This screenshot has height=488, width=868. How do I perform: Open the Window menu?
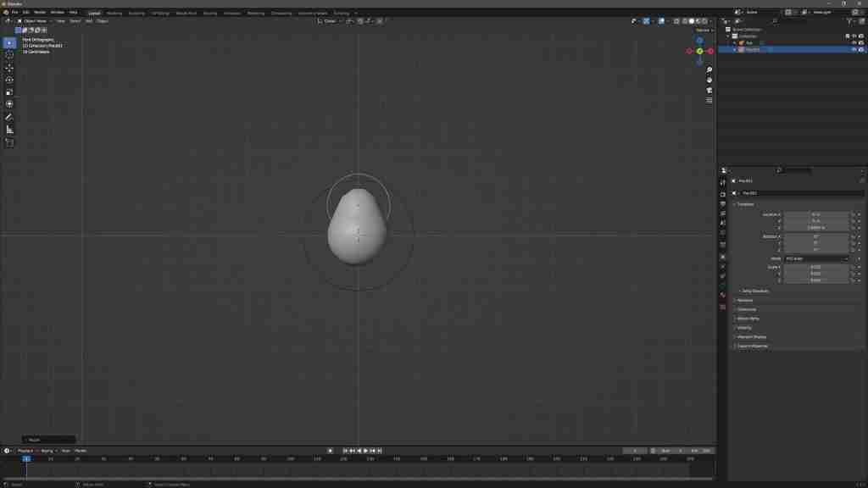(57, 12)
